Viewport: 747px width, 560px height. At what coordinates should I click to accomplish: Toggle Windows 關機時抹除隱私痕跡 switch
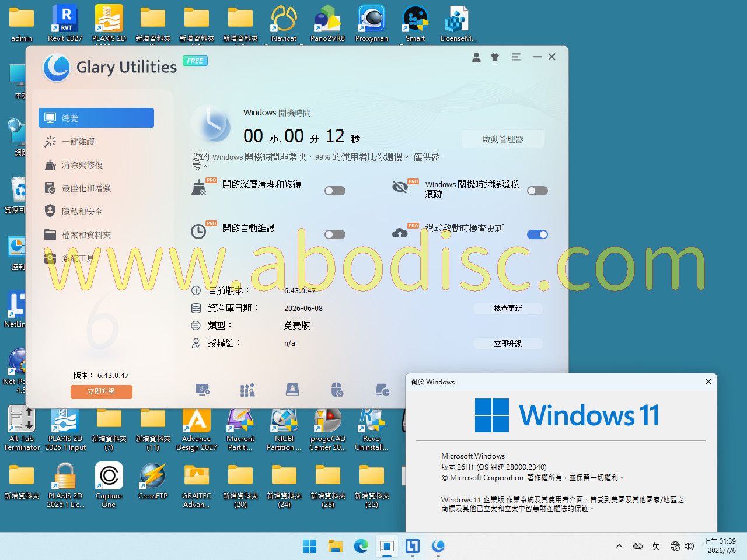click(x=537, y=191)
